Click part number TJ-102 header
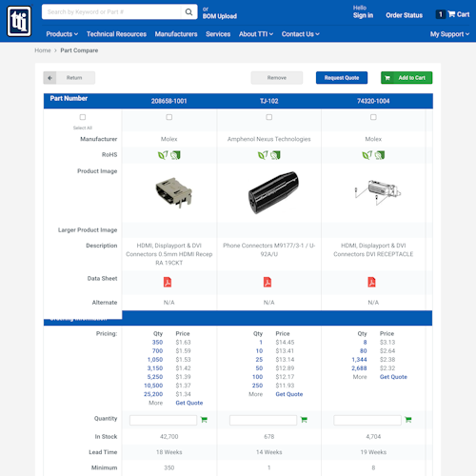476x476 pixels. 269,101
